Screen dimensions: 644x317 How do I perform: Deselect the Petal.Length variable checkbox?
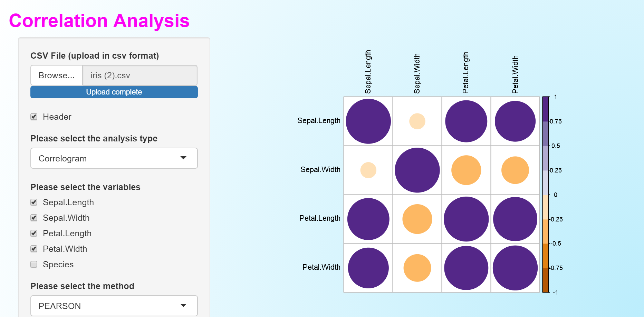(34, 233)
